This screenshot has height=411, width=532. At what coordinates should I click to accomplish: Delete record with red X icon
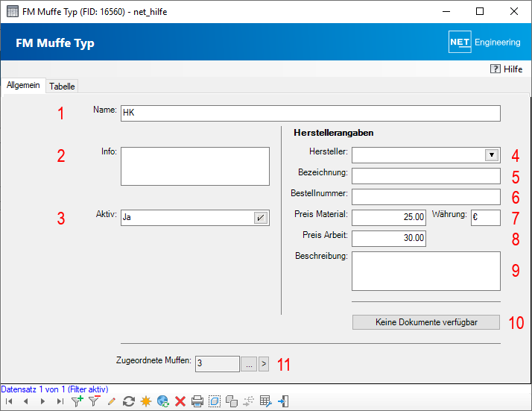click(x=180, y=401)
